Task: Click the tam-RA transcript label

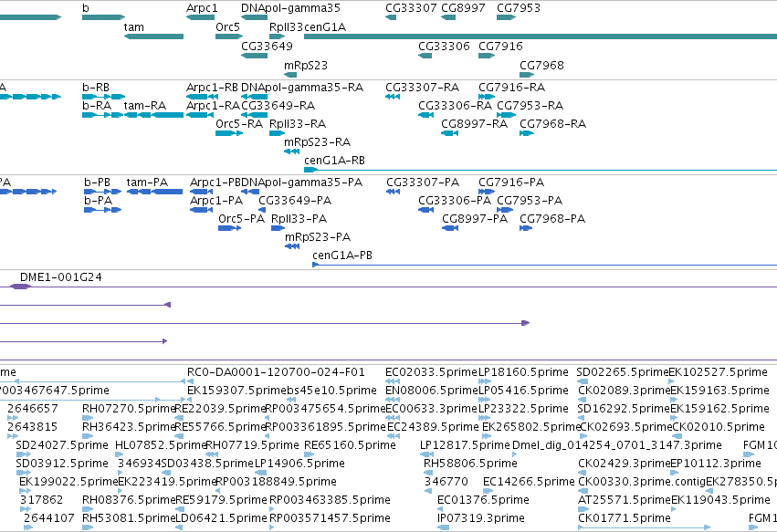Action: click(144, 106)
